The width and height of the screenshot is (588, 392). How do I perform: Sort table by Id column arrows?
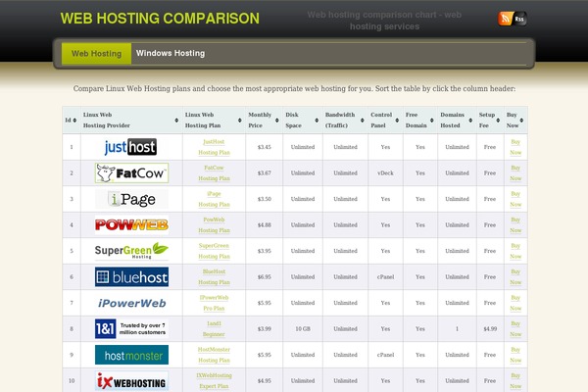(74, 120)
